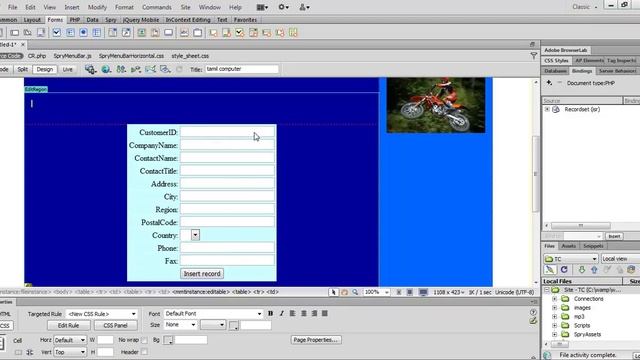Switch to the Assets tab
The width and height of the screenshot is (640, 360).
click(569, 246)
